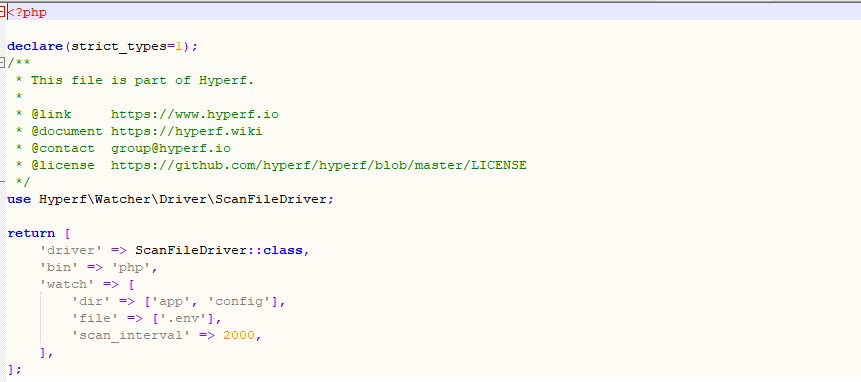
Task: Click the use keyword
Action: pos(19,199)
